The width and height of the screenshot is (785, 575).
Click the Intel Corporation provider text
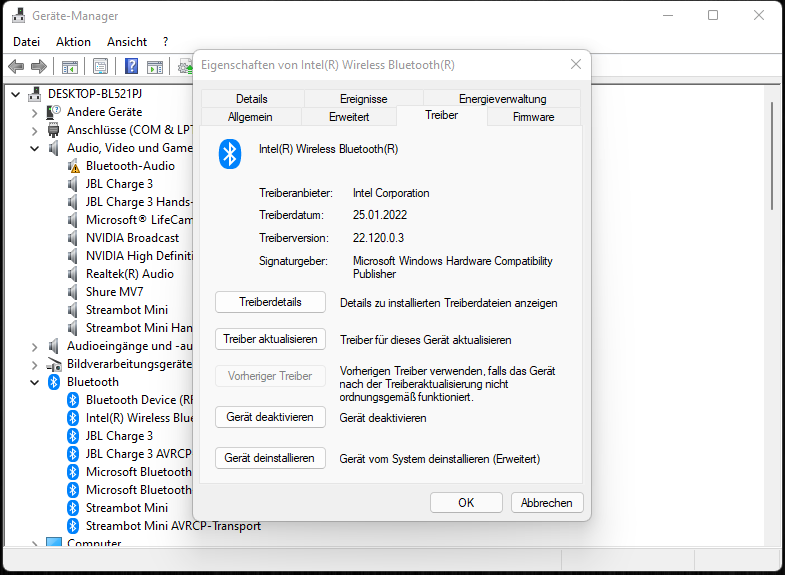coord(391,193)
